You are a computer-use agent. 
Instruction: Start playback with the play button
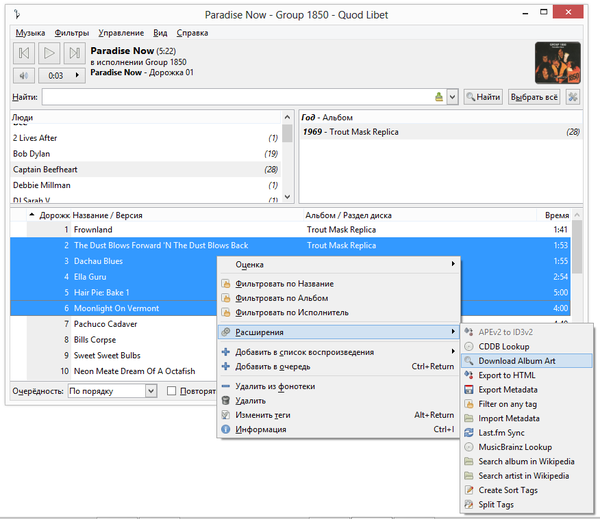(49, 53)
